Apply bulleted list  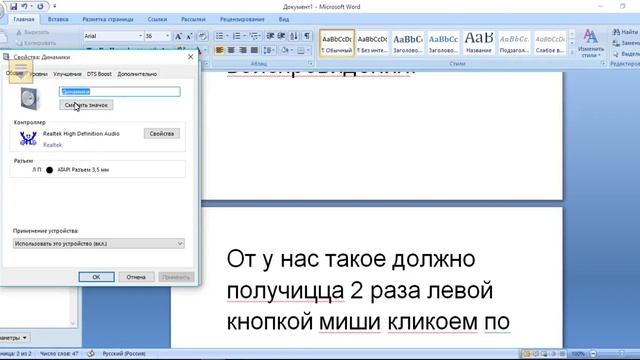219,36
